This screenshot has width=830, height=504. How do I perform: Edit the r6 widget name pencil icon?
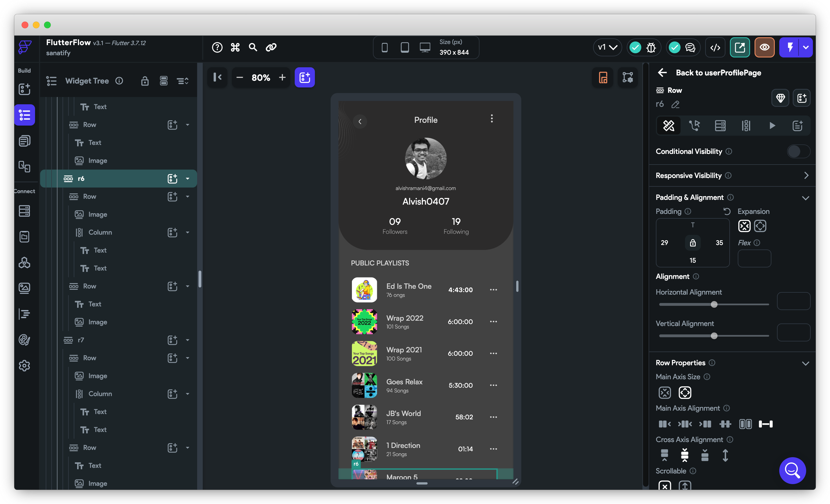pyautogui.click(x=675, y=104)
